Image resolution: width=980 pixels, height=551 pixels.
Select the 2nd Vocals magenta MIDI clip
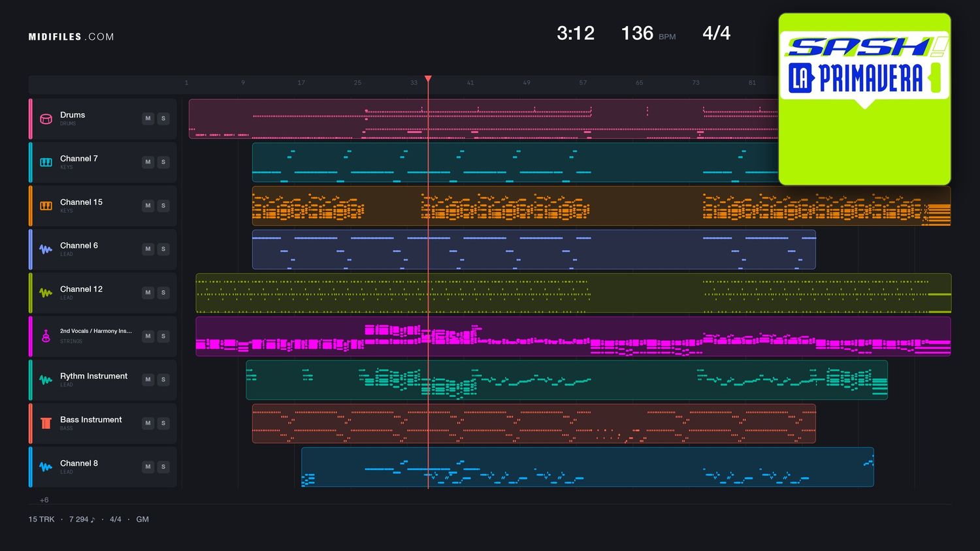coord(573,336)
